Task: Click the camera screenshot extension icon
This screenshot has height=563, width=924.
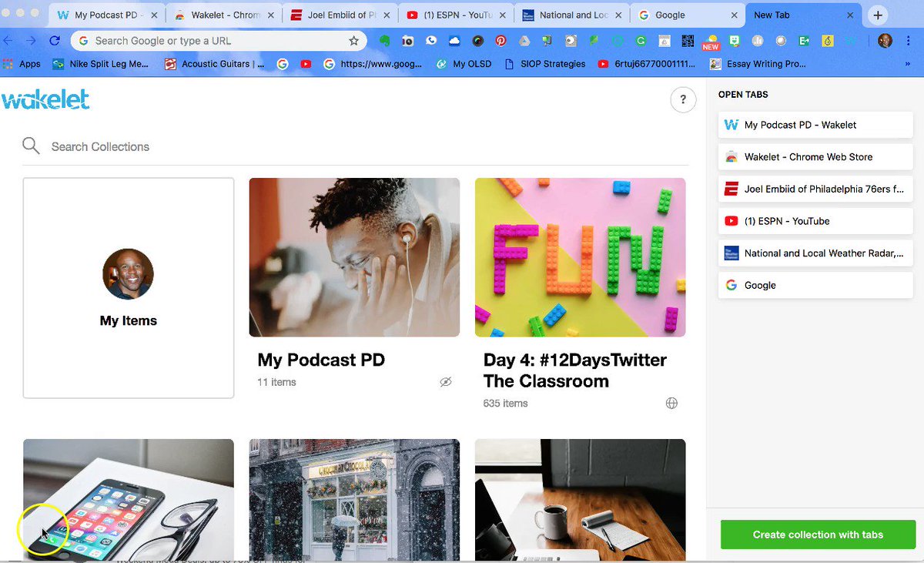Action: (407, 41)
